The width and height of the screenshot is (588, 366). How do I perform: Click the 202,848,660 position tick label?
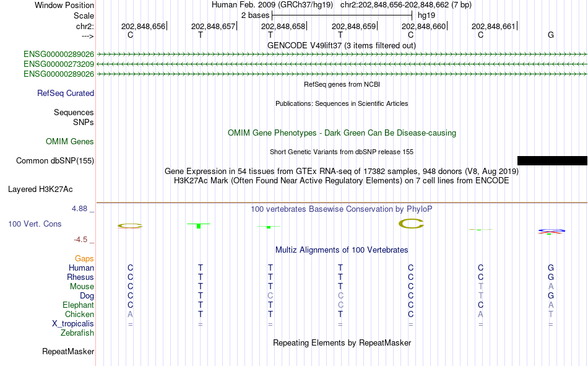[x=424, y=26]
